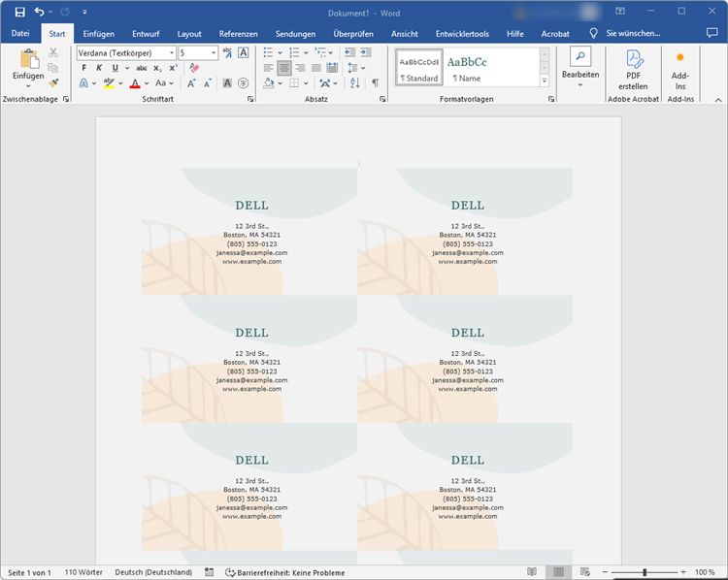
Task: Click the Save icon in the title bar
Action: click(x=19, y=12)
